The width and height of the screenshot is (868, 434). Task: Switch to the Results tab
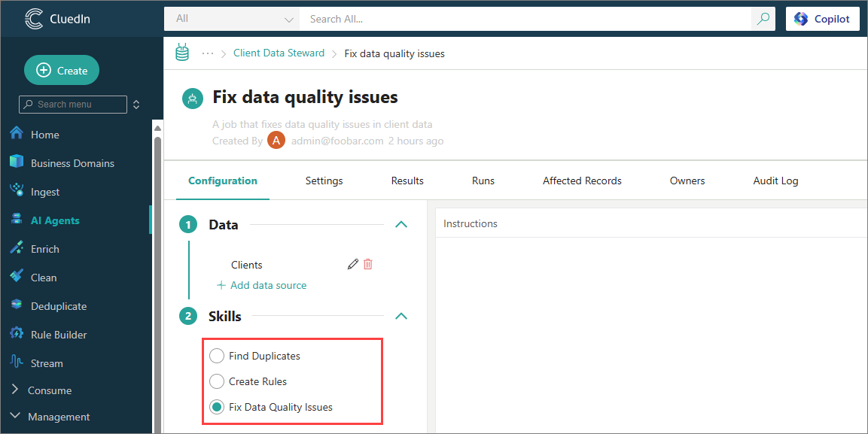coord(407,181)
